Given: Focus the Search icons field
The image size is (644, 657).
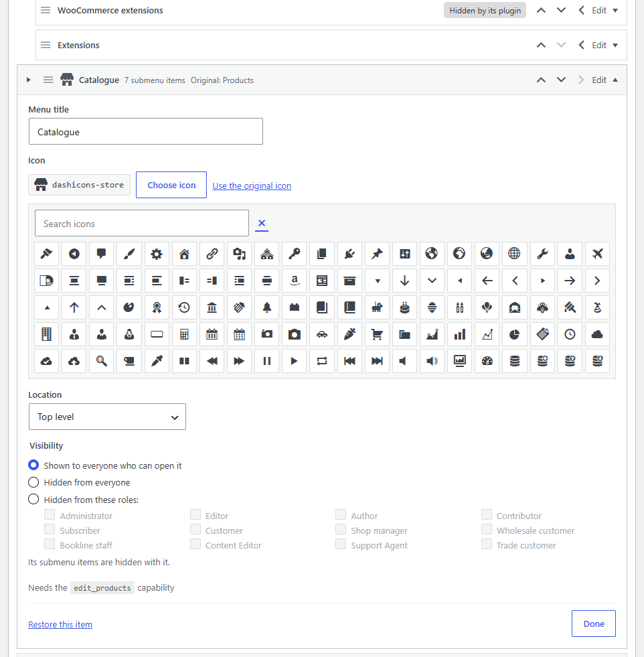Looking at the screenshot, I should (142, 223).
